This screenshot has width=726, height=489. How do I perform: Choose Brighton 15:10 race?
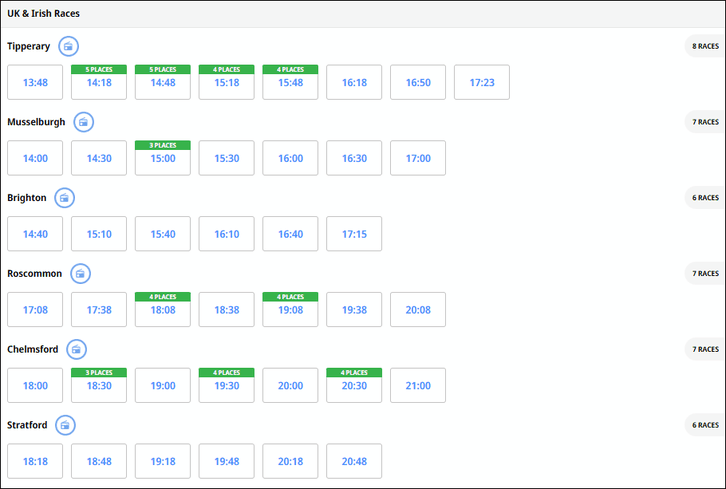99,234
